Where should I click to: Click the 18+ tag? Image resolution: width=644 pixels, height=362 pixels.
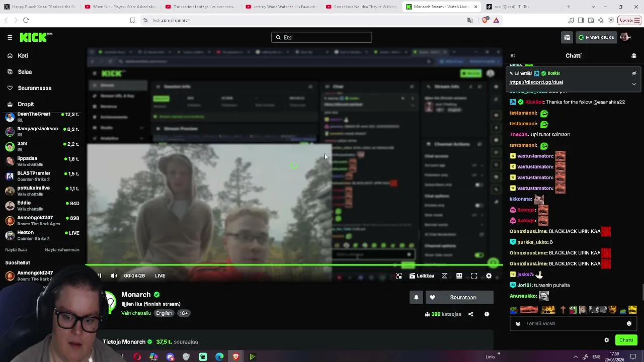[x=184, y=313]
